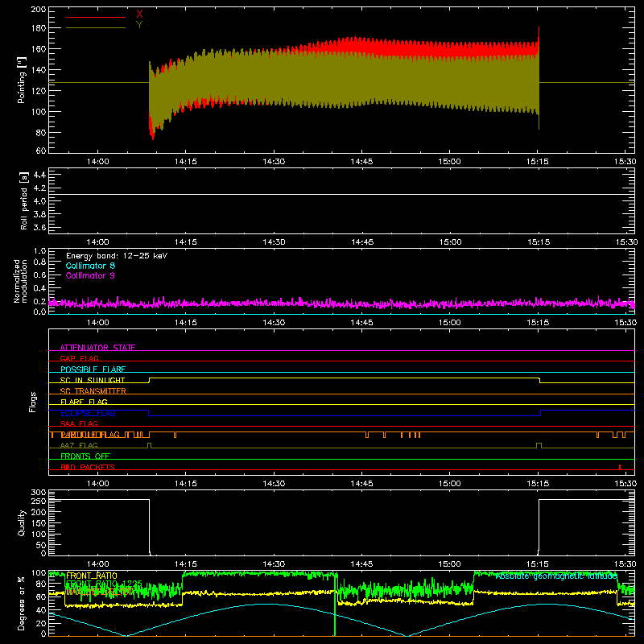Click the 14:45 label under Flags plot
This screenshot has width=644, height=644.
[x=361, y=484]
